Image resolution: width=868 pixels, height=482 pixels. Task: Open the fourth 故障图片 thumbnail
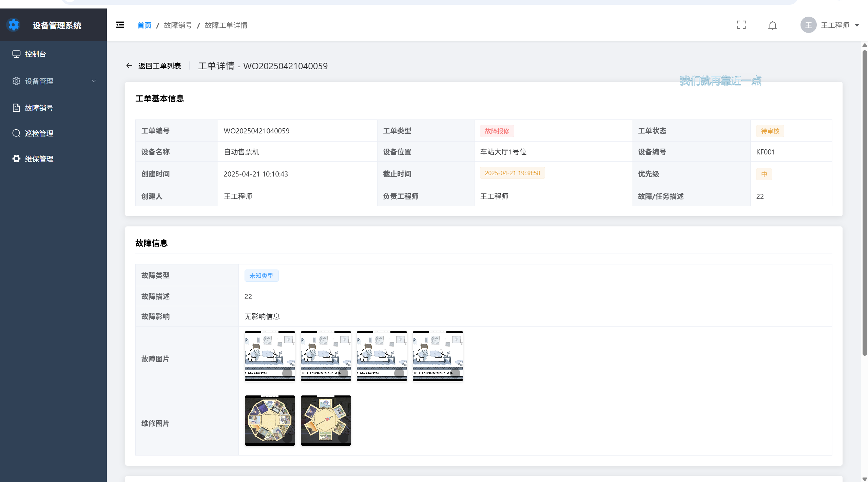click(438, 356)
